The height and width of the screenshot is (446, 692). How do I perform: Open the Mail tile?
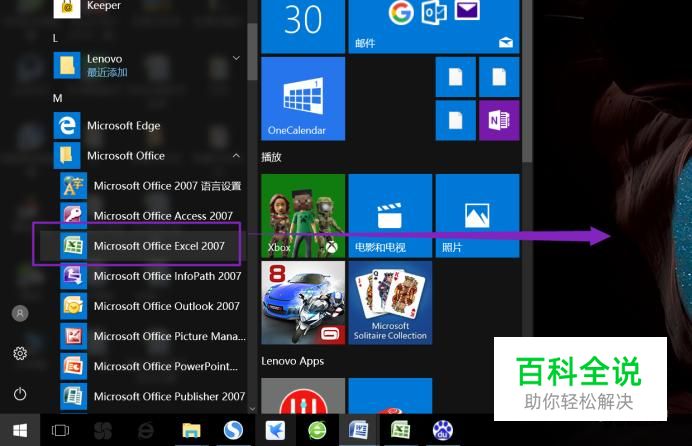click(434, 26)
